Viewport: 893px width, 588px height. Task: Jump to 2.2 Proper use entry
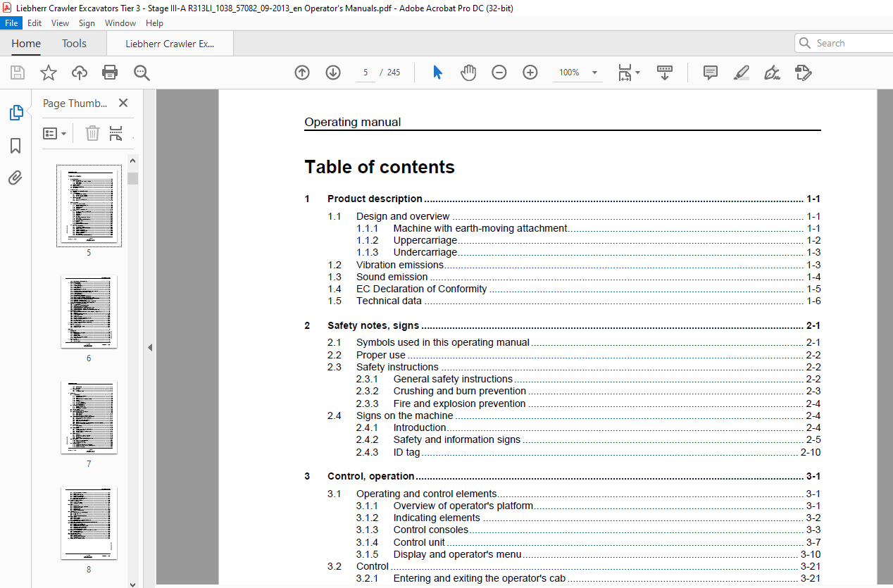[574, 355]
